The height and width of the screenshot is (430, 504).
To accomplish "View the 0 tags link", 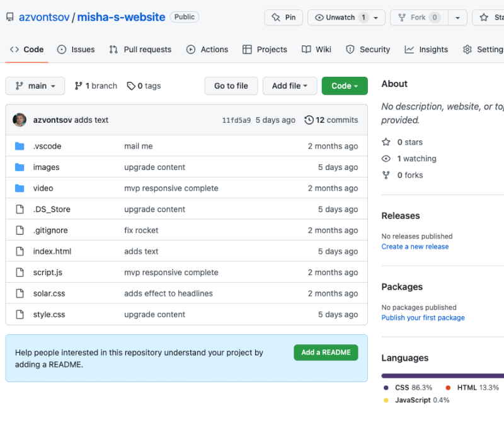I will coord(144,86).
